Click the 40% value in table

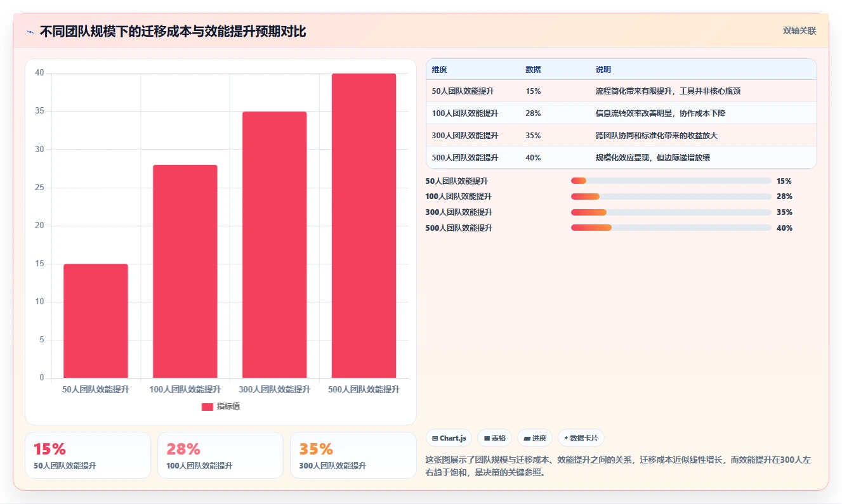533,158
